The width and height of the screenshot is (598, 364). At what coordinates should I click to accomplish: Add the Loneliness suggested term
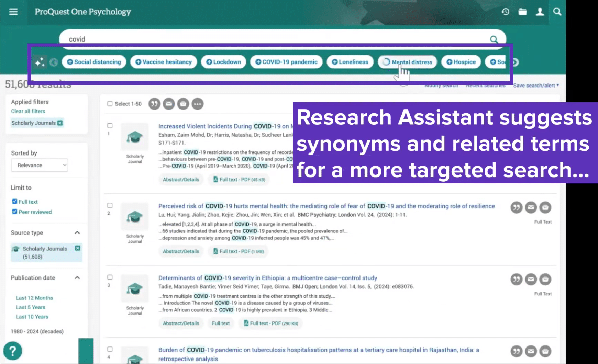350,62
